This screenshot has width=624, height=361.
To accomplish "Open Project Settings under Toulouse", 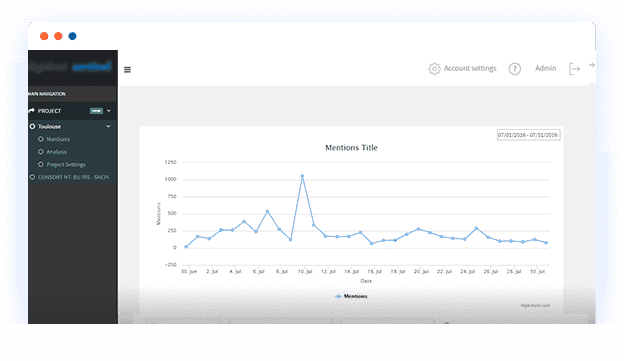I will pos(66,164).
